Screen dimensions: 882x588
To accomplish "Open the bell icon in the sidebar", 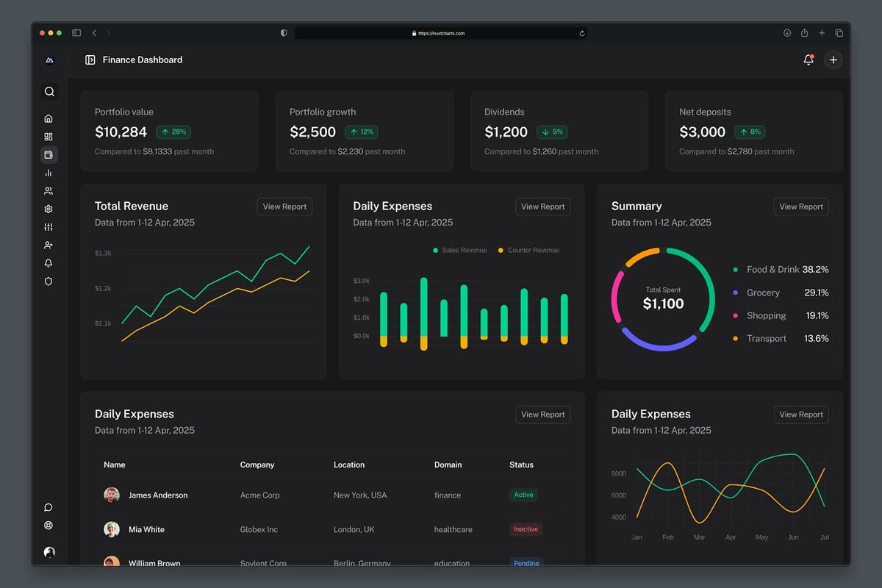I will 49,263.
